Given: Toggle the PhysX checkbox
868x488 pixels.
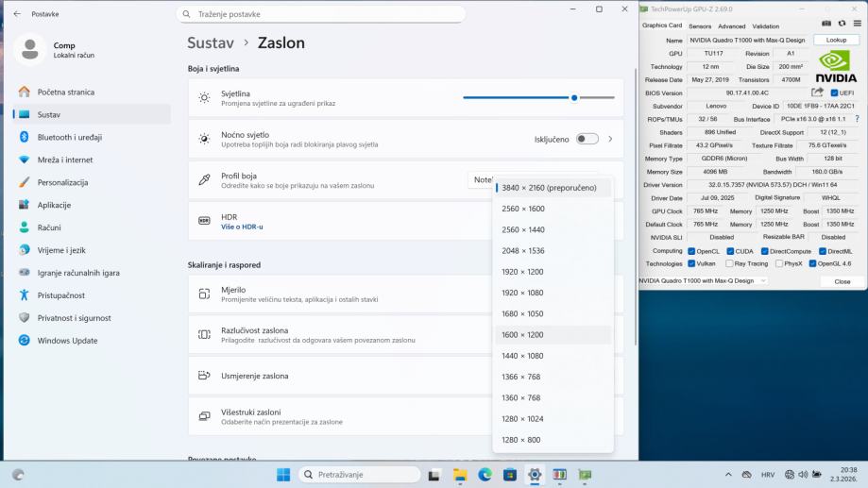Looking at the screenshot, I should click(779, 263).
